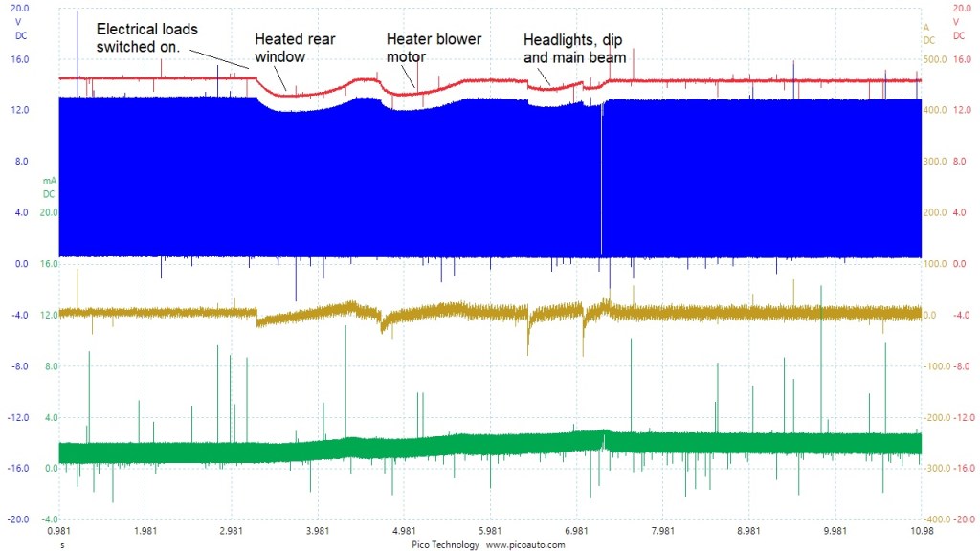Open the www.picoauto.com link
The image size is (980, 551).
coord(525,543)
